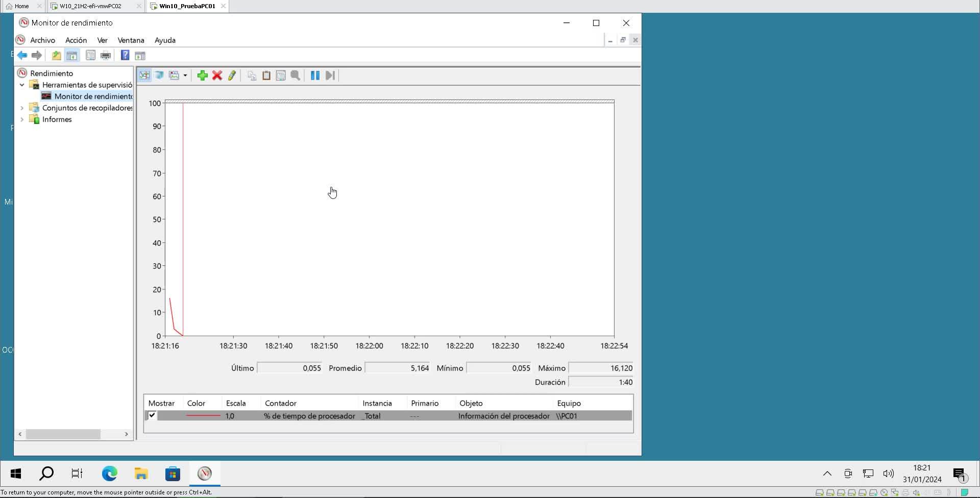Click the red line color swatch in the counter row
The height and width of the screenshot is (498, 980).
click(203, 416)
